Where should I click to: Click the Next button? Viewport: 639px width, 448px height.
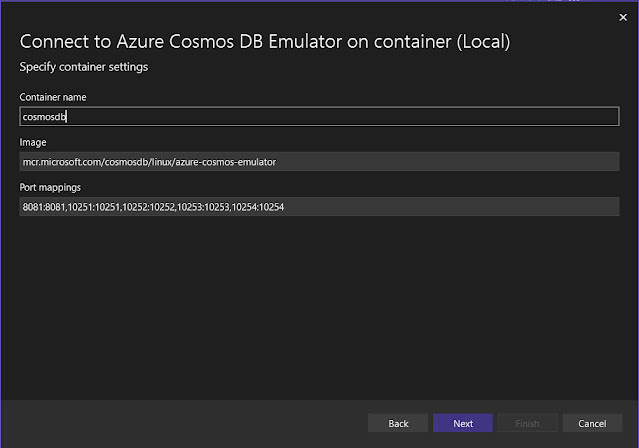(462, 423)
